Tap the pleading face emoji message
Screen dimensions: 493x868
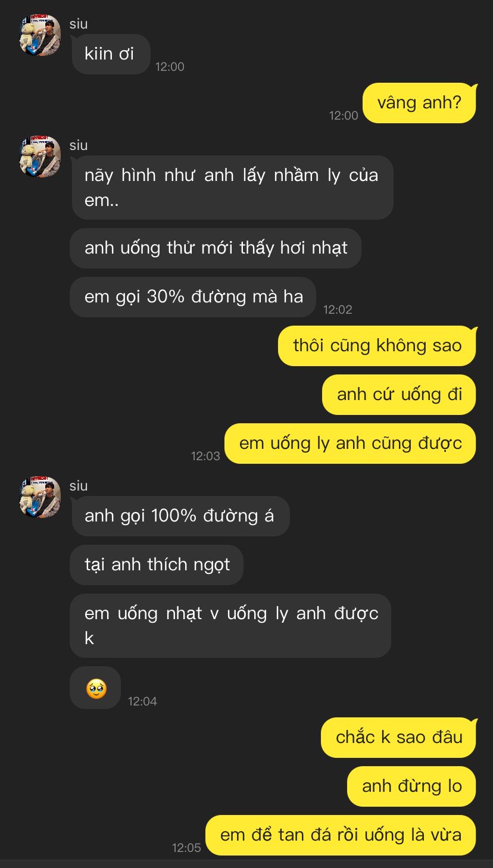[95, 688]
